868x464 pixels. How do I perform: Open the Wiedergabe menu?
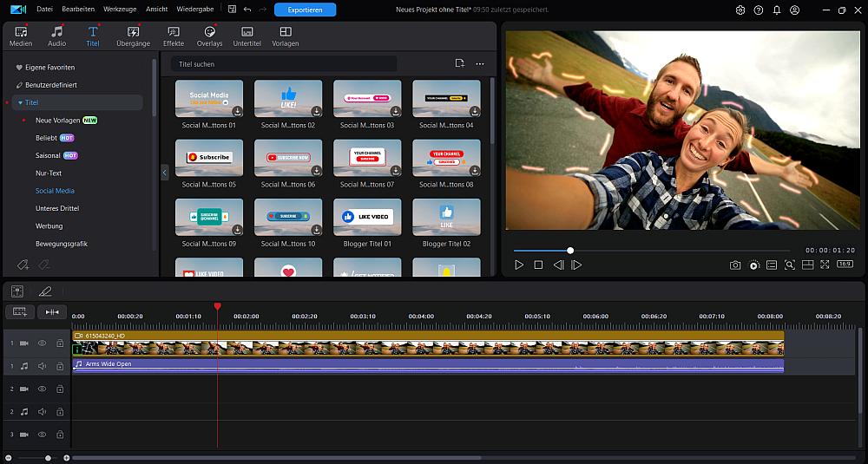click(194, 10)
